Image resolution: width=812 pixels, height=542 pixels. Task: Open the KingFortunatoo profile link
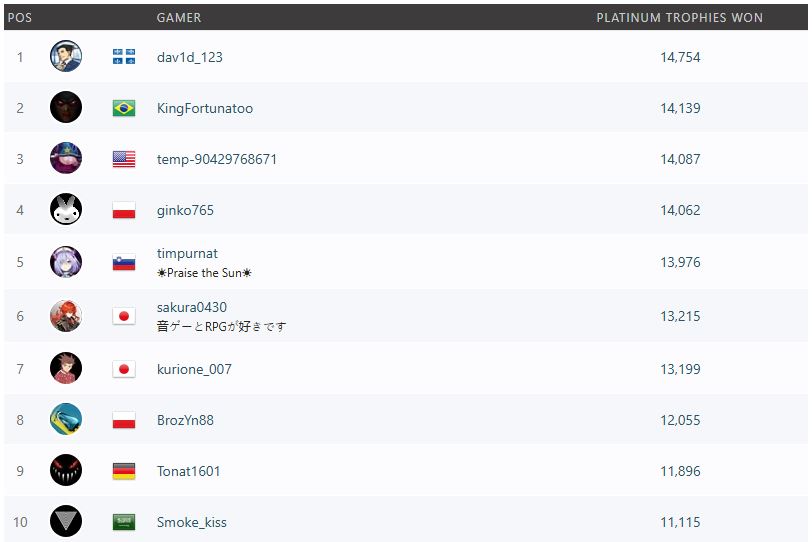tap(205, 108)
